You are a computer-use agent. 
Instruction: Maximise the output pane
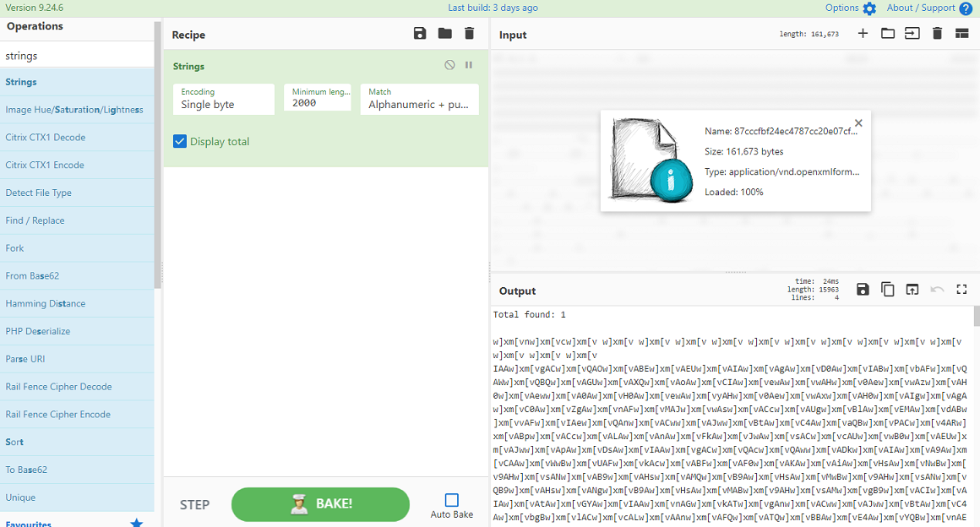coord(962,290)
